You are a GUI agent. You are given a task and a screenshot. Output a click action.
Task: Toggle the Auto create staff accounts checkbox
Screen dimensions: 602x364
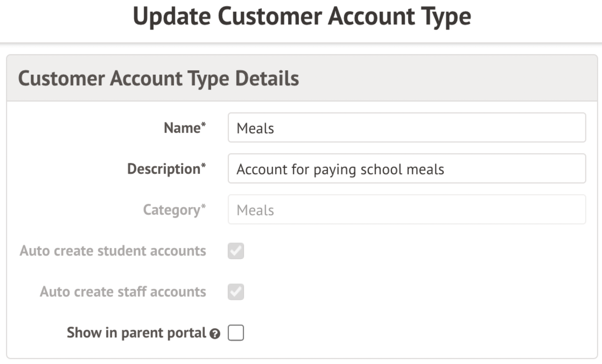point(236,292)
